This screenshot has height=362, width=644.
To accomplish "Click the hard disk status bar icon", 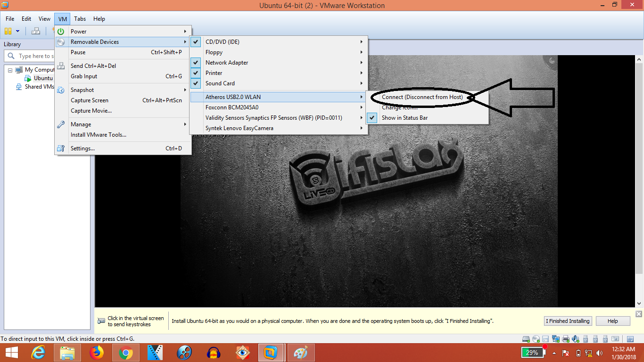I will coord(527,339).
